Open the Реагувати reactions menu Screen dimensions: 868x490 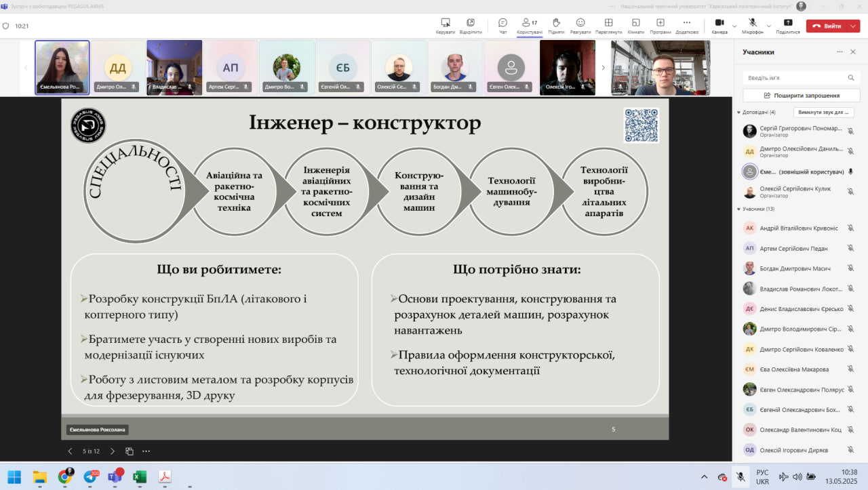[580, 26]
